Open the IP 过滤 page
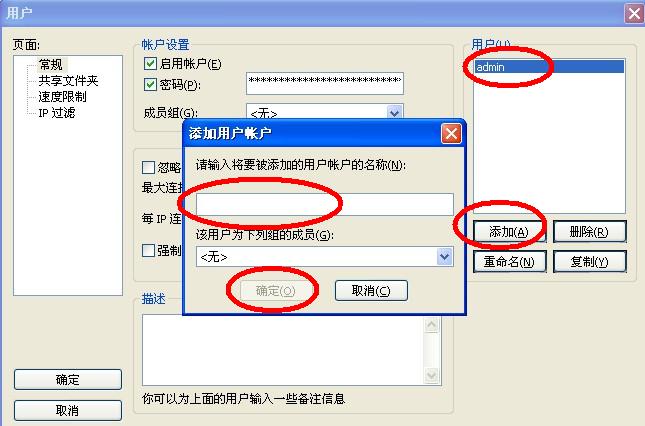The width and height of the screenshot is (645, 426). (57, 113)
